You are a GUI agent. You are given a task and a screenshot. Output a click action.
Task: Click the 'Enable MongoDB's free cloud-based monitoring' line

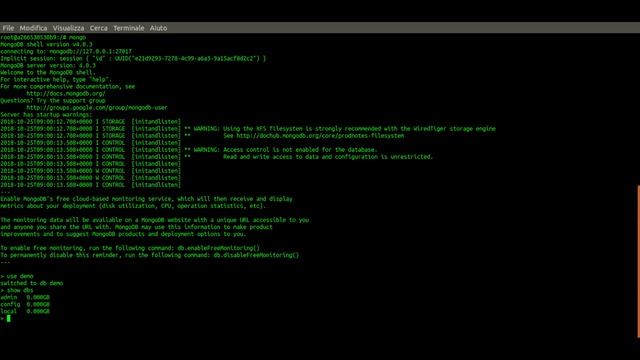pos(147,199)
